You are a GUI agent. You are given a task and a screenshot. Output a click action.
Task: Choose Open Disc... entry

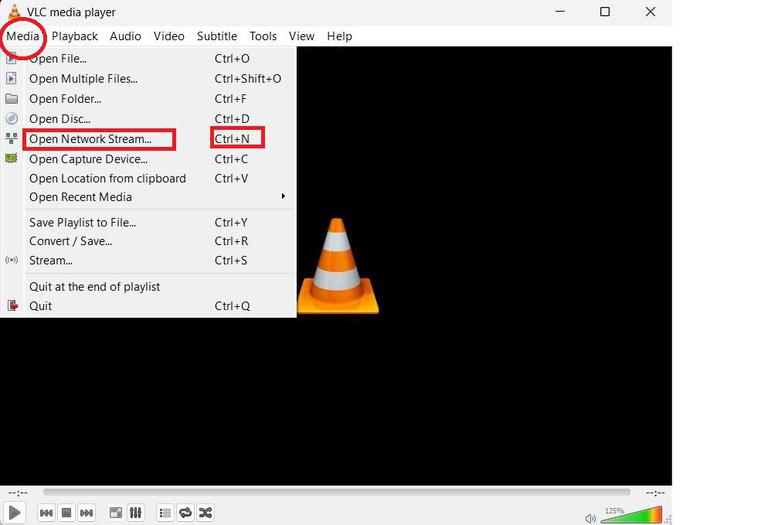[x=148, y=119]
